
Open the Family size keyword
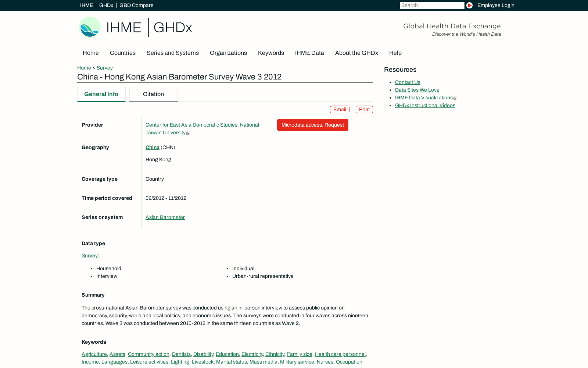(300, 354)
